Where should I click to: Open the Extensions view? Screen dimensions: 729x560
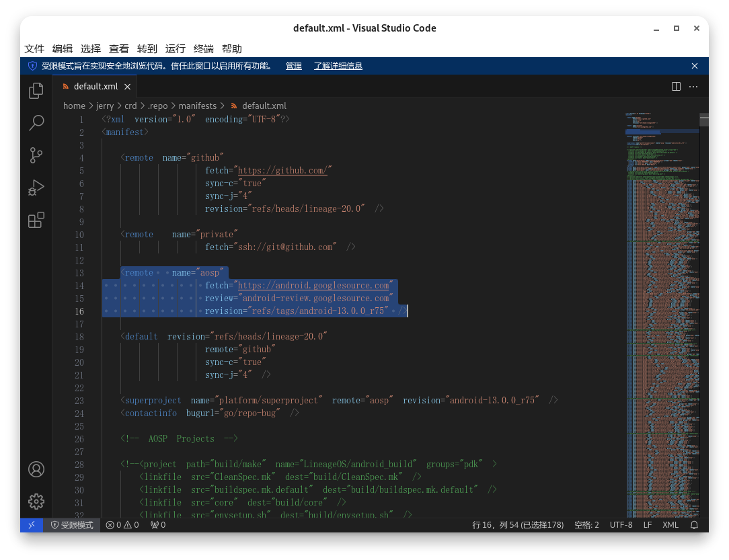[x=36, y=221]
